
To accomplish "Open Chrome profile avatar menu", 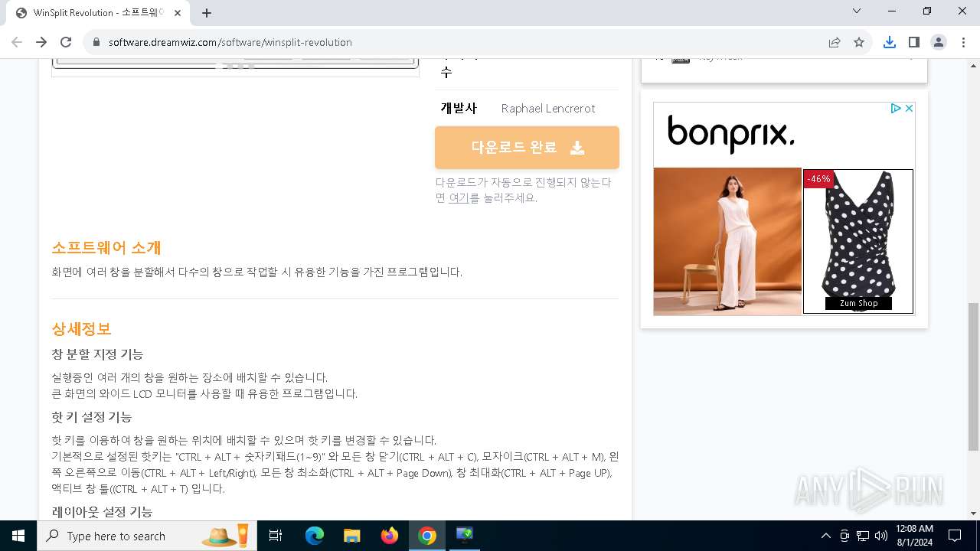I will click(x=939, y=42).
